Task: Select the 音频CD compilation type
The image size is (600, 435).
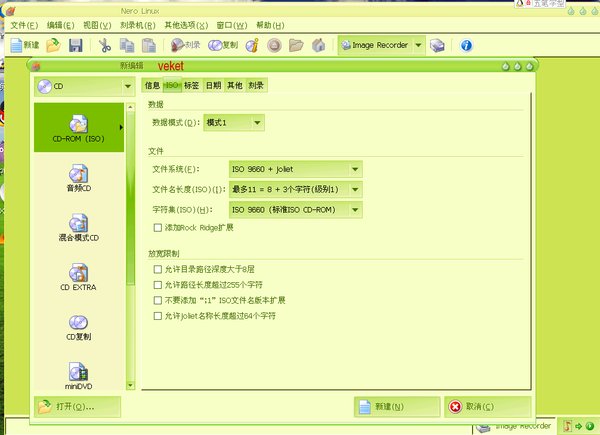Action: pyautogui.click(x=78, y=178)
